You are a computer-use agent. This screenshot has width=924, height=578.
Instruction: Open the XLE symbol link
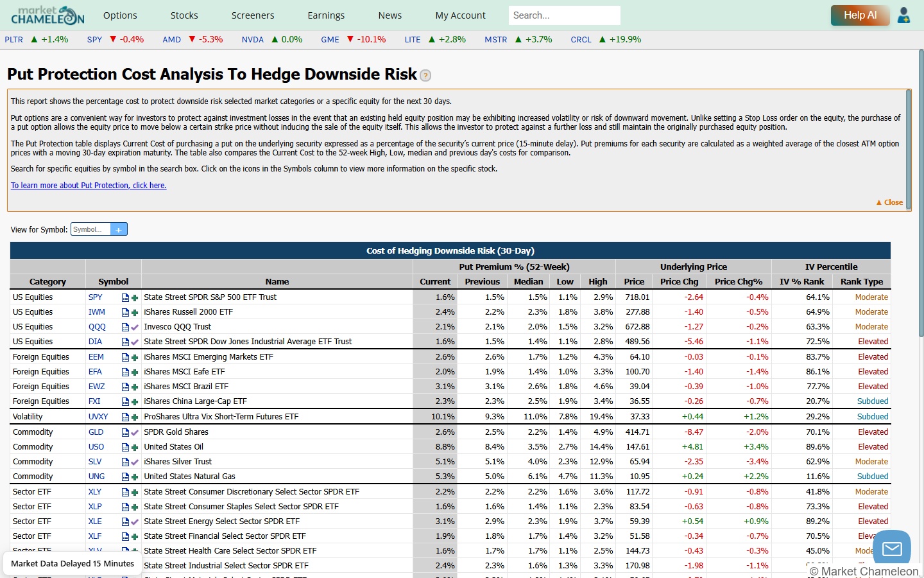click(x=95, y=522)
